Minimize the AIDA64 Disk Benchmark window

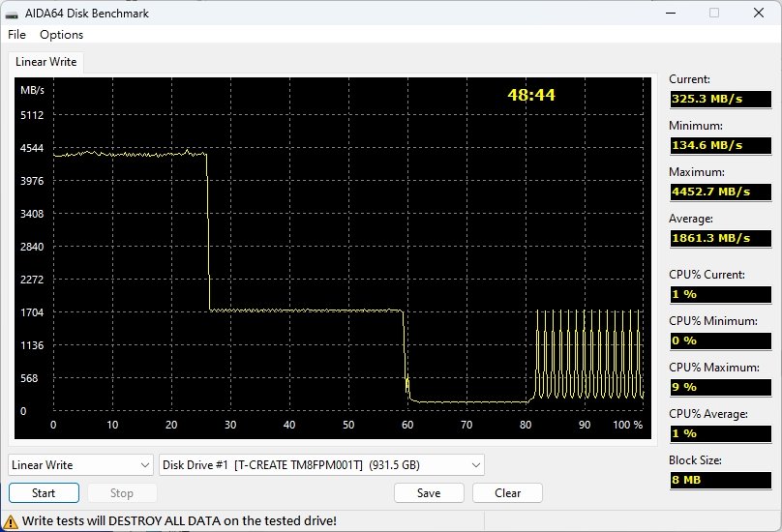tap(669, 13)
